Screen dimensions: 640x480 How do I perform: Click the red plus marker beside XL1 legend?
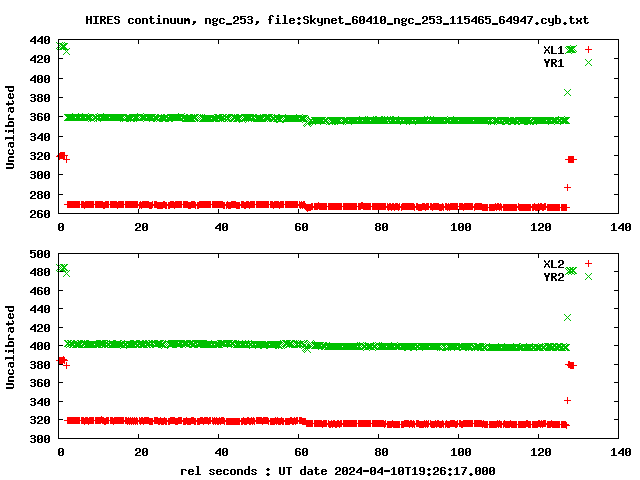pyautogui.click(x=588, y=50)
